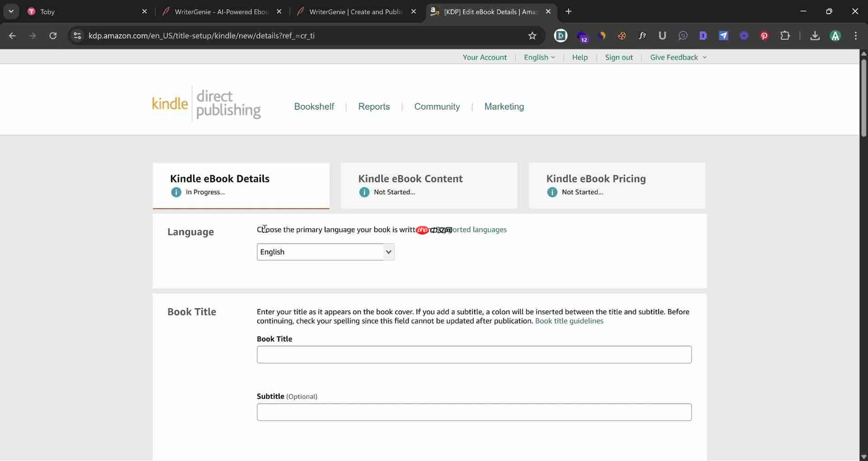Image resolution: width=868 pixels, height=461 pixels.
Task: Open the Pinterest extension icon
Action: tap(764, 36)
